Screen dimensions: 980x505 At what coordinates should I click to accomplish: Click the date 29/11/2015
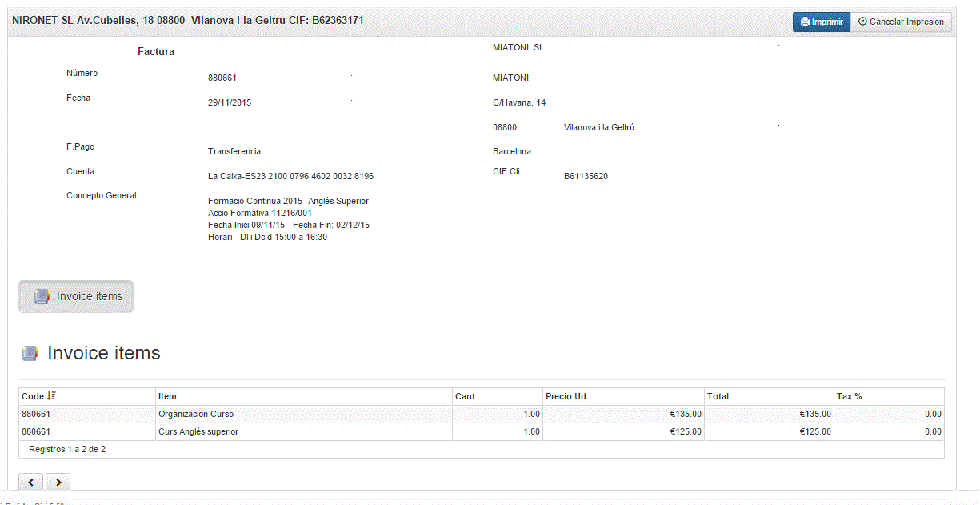pyautogui.click(x=230, y=103)
